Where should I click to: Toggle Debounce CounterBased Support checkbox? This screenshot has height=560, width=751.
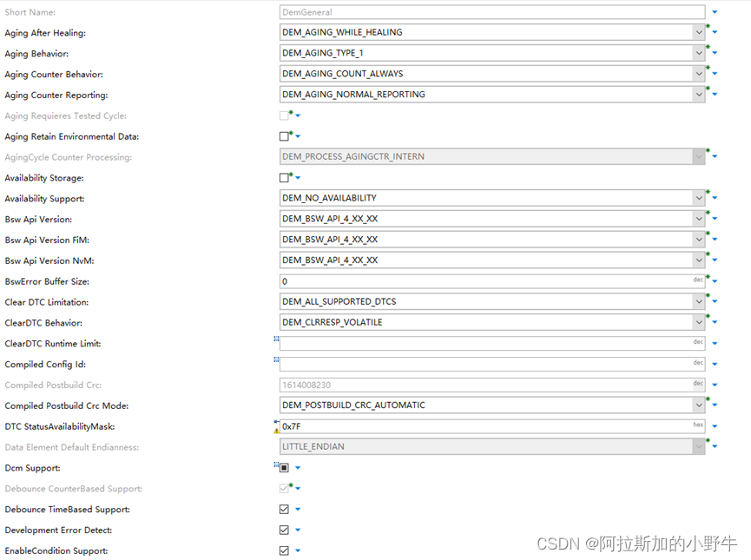click(x=284, y=489)
